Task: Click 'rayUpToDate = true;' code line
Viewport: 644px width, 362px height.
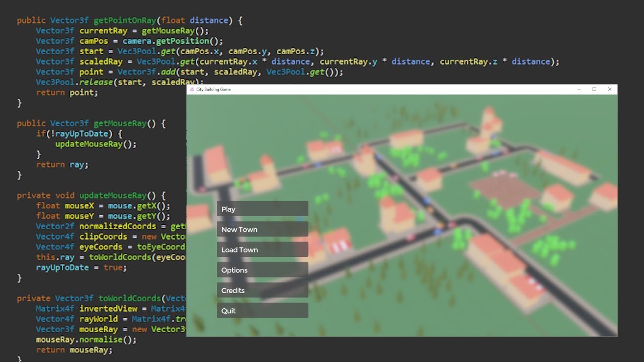Action: coord(82,267)
